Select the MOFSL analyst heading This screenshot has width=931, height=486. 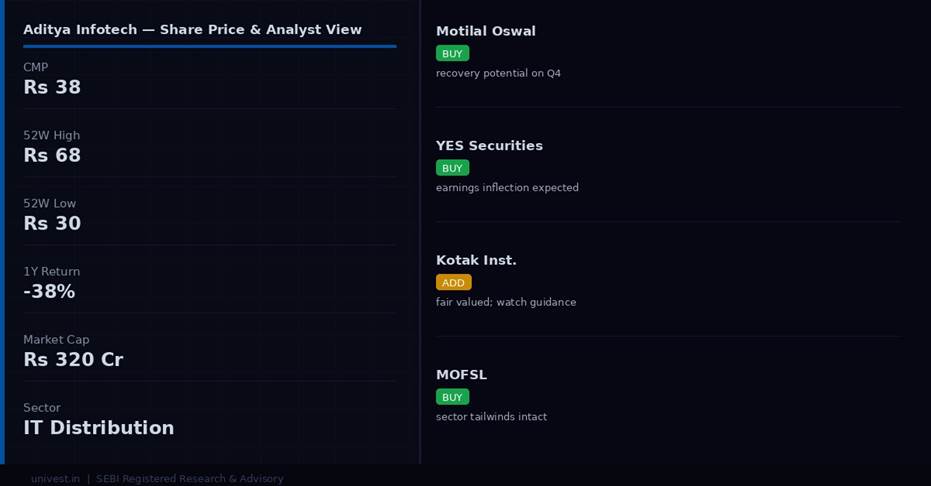pos(461,375)
